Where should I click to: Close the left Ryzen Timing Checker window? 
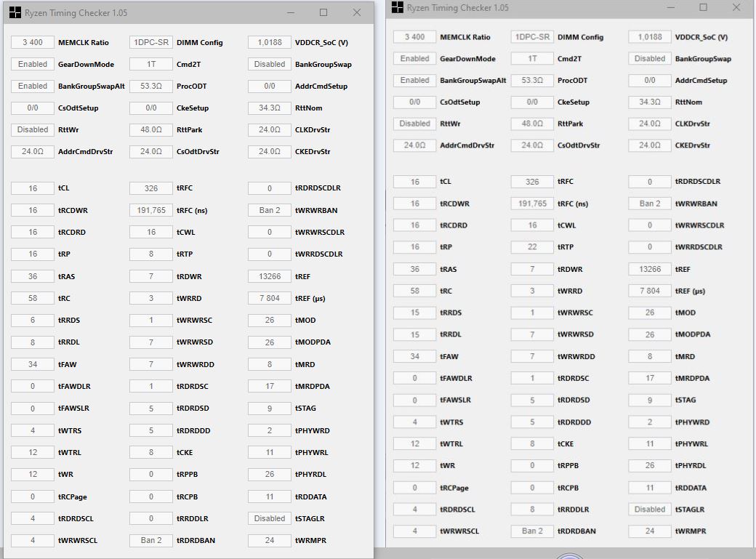point(357,12)
